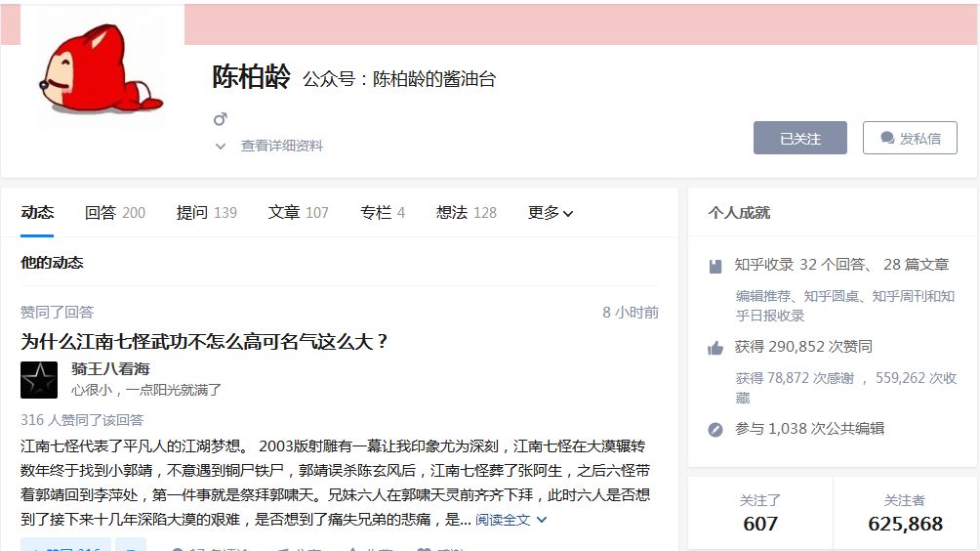The image size is (980, 551).
Task: Click the profile name 陈柏龄
Action: 251,77
